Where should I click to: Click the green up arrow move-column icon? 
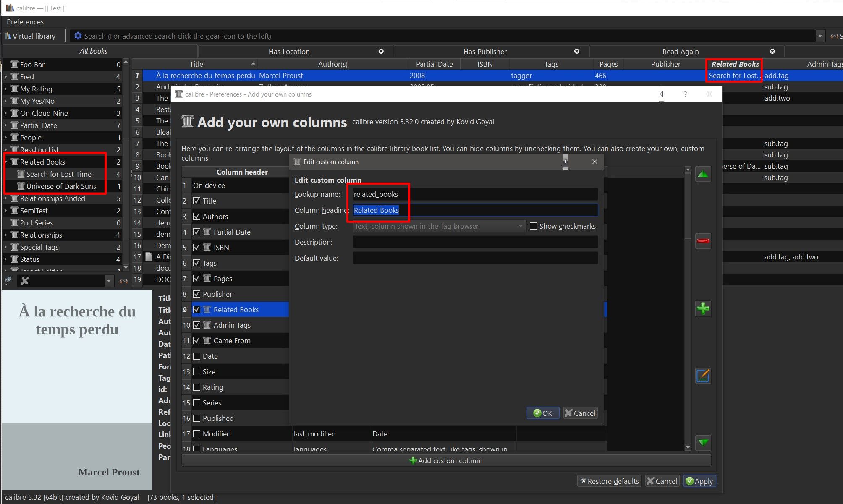click(x=703, y=174)
